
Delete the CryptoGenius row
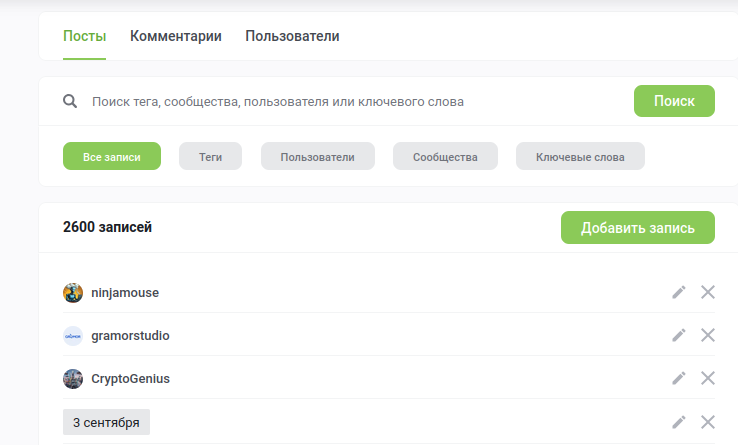click(708, 378)
